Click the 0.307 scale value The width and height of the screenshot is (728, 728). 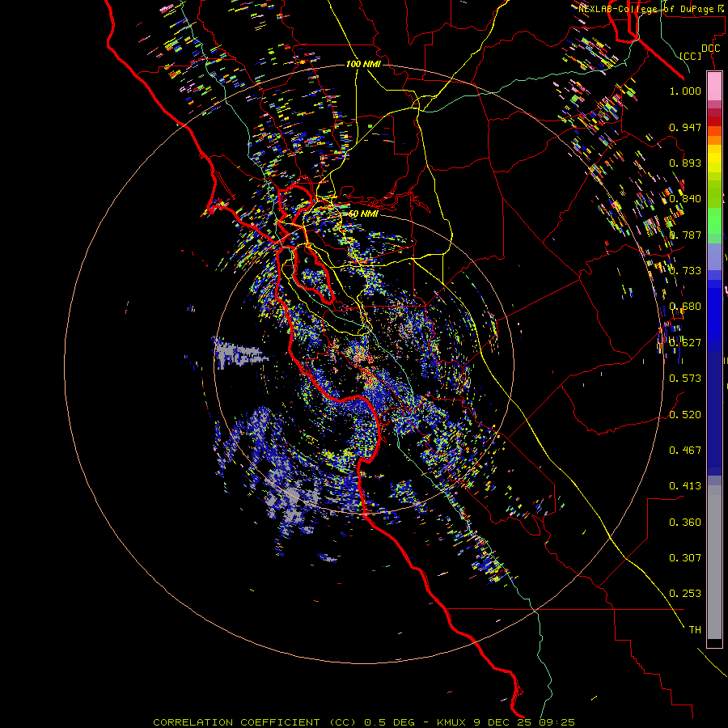685,558
